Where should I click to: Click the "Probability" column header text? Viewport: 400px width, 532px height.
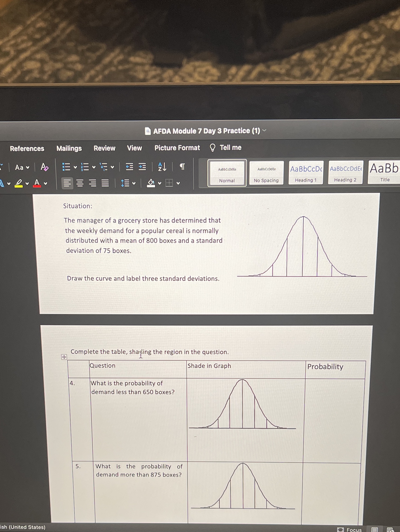point(325,366)
